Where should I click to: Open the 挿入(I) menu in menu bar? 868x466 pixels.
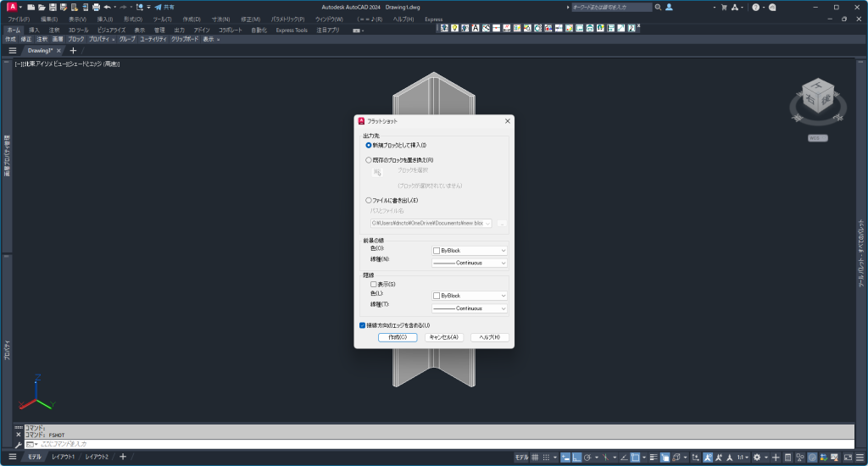click(x=105, y=19)
